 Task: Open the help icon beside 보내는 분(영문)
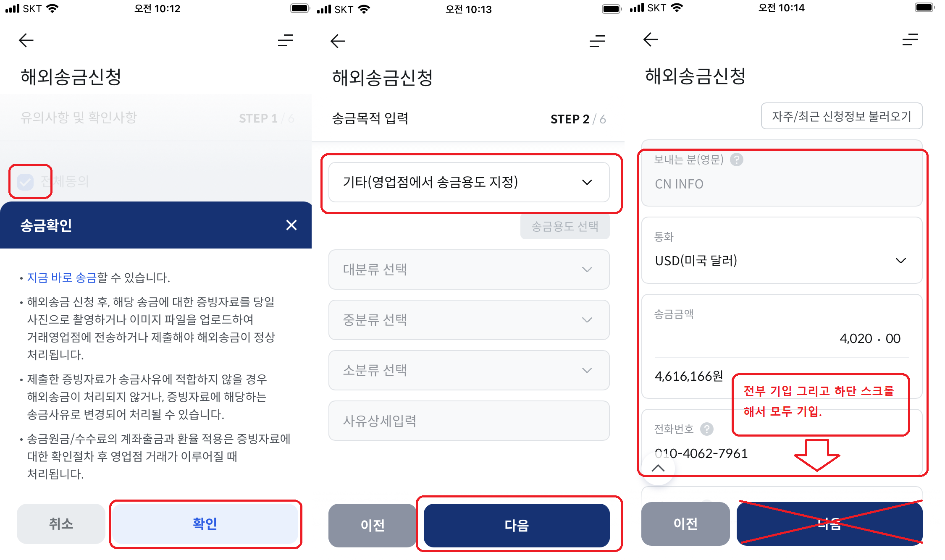coord(736,160)
